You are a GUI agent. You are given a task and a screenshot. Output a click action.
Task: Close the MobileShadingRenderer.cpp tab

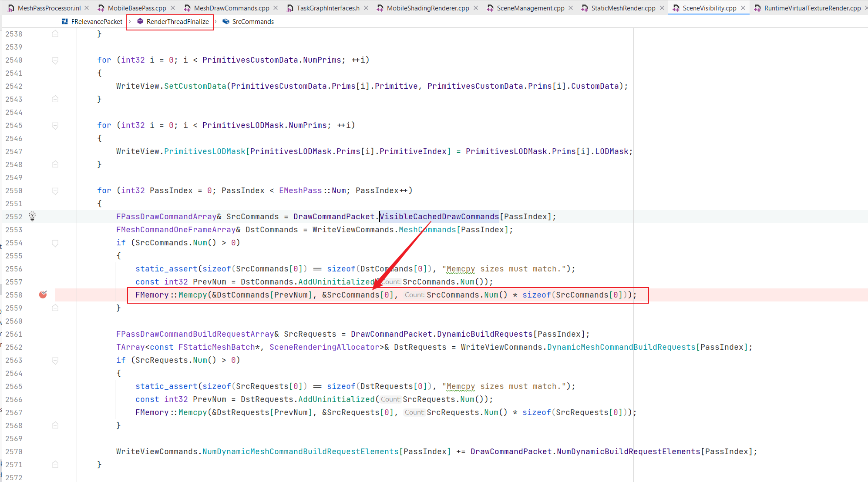pos(476,8)
